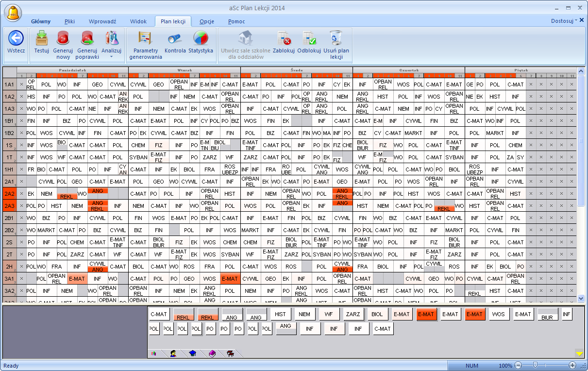The image size is (588, 371).
Task: Click the yellow triangle in unplaced cards panel
Action: [579, 354]
